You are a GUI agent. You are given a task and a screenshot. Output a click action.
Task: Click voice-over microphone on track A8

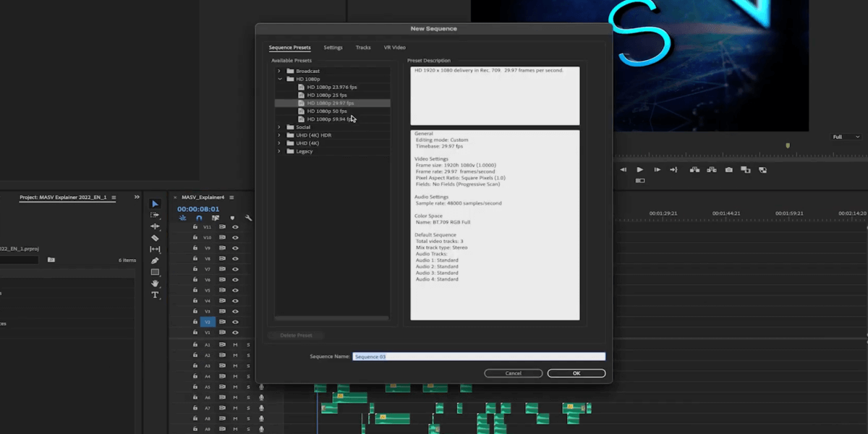(261, 418)
